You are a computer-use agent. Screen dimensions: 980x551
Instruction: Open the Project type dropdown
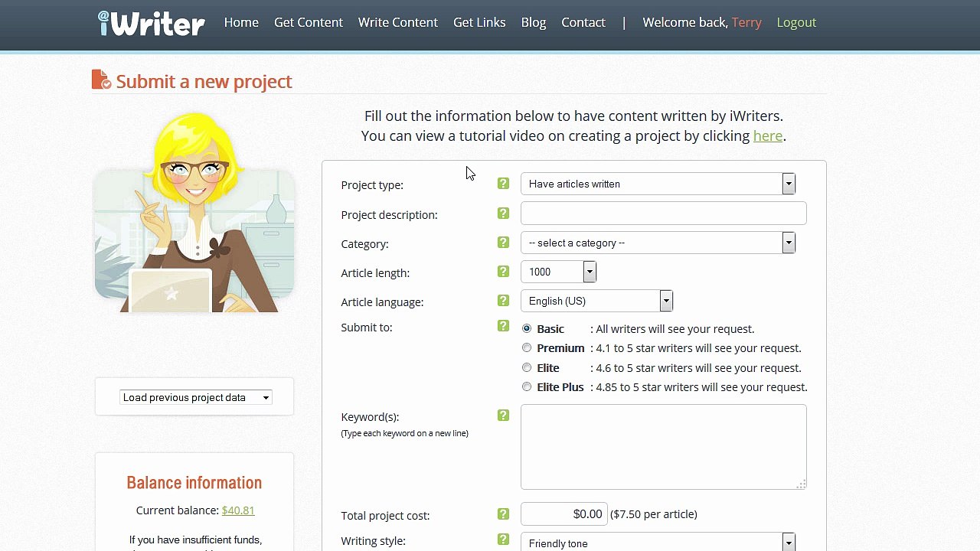coord(658,184)
